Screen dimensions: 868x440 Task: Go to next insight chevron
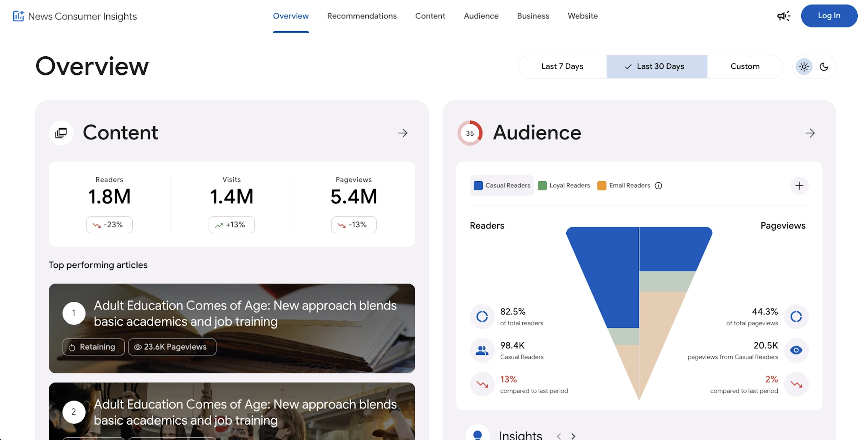[573, 436]
